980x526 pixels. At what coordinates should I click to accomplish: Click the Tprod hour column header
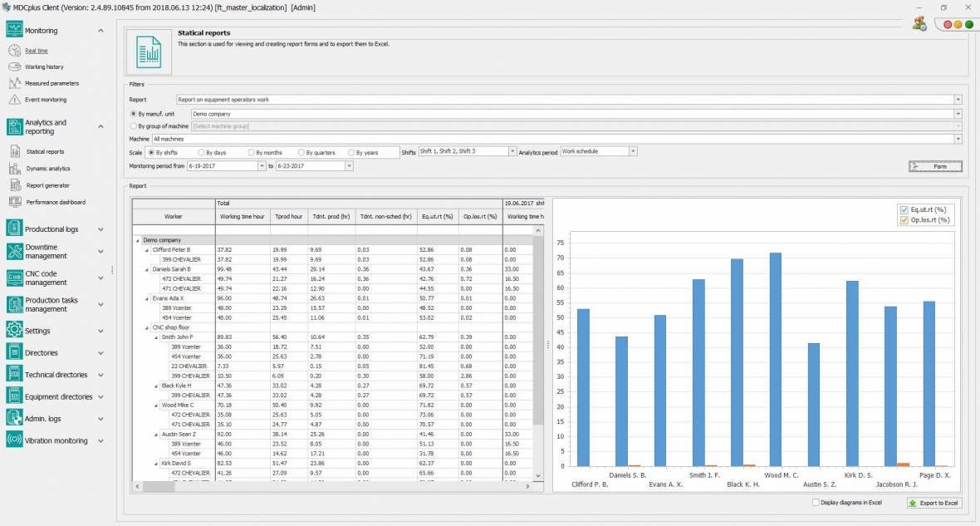pyautogui.click(x=289, y=216)
